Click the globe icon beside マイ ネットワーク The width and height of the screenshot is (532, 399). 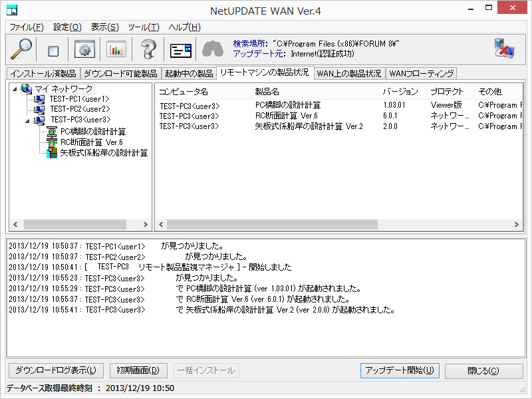point(26,88)
